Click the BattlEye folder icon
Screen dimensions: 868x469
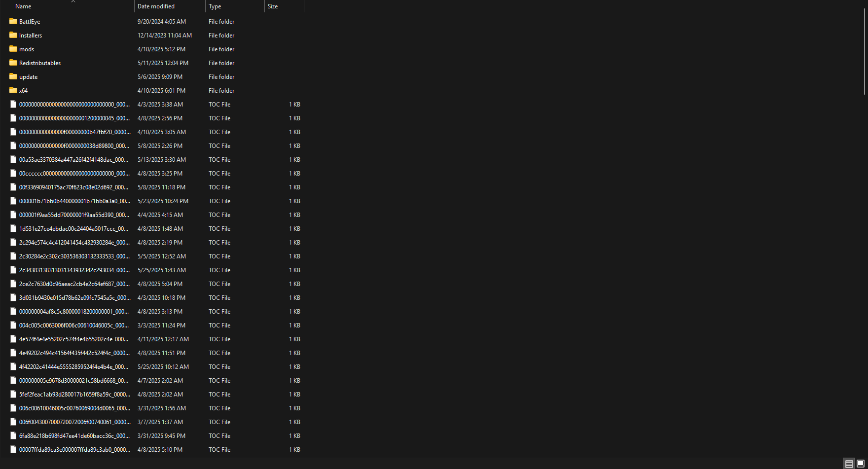point(13,21)
